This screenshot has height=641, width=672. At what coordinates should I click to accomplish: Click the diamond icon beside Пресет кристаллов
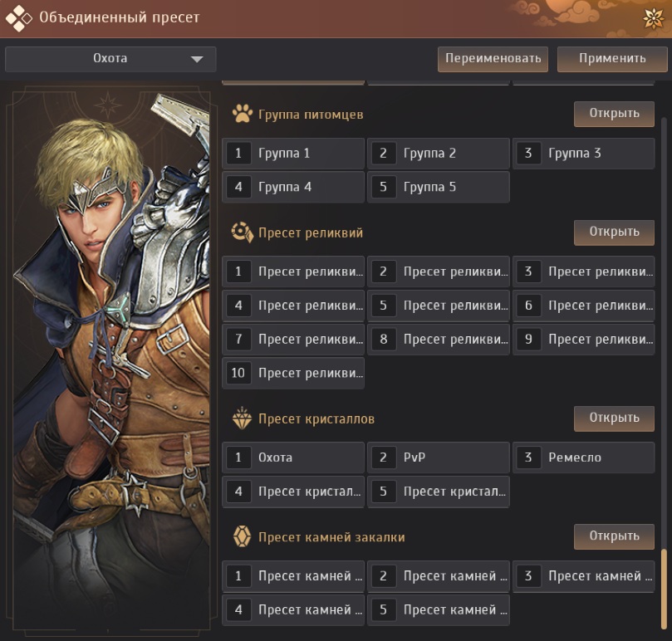pyautogui.click(x=242, y=418)
